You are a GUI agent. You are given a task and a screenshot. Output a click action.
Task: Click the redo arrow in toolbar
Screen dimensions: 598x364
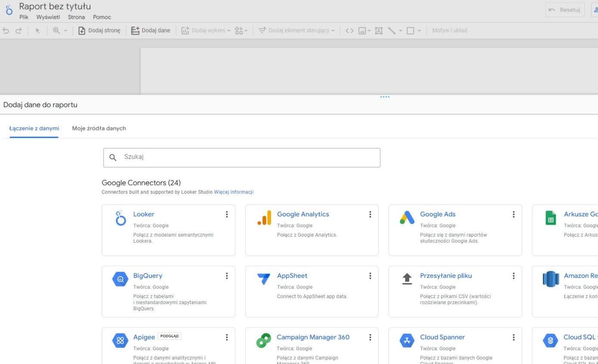tap(19, 31)
